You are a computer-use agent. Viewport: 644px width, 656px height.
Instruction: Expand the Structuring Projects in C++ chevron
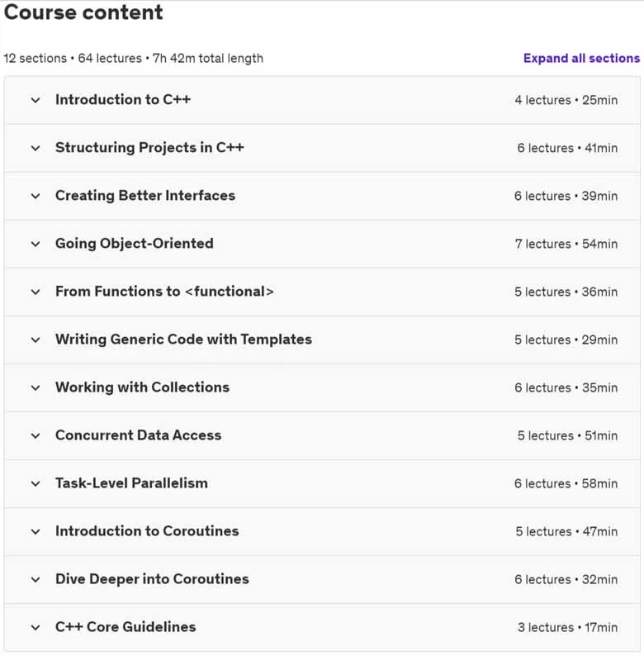coord(36,148)
